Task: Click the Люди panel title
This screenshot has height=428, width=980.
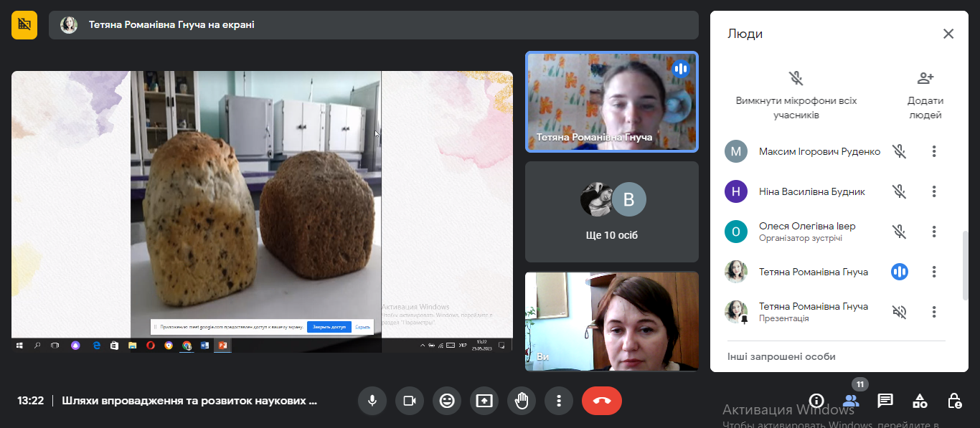Action: point(745,34)
